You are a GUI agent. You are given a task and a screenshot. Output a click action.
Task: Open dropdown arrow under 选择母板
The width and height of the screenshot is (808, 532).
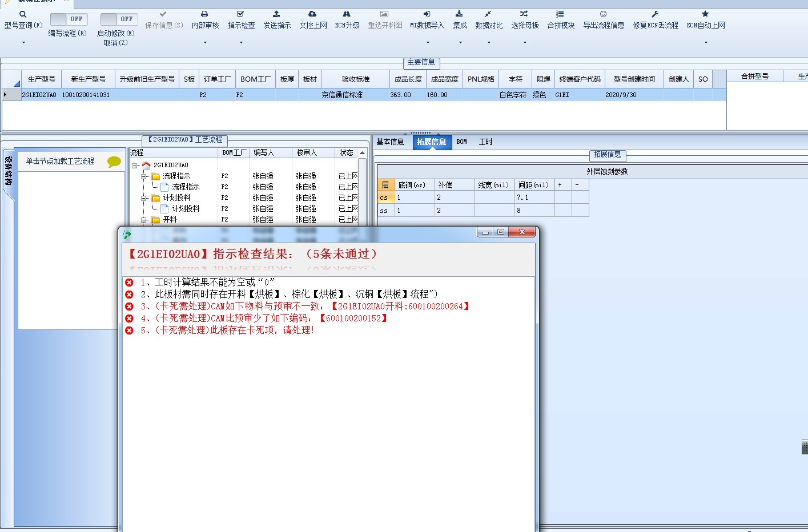pos(525,43)
